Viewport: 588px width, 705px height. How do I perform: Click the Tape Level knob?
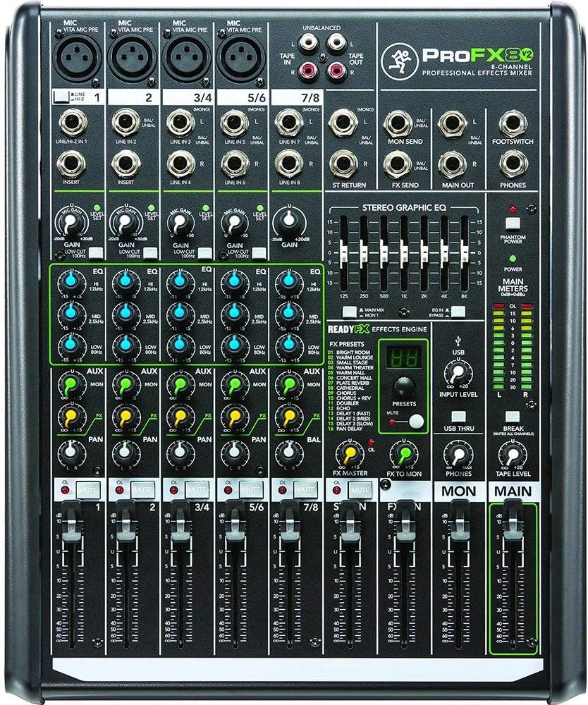coord(513,454)
